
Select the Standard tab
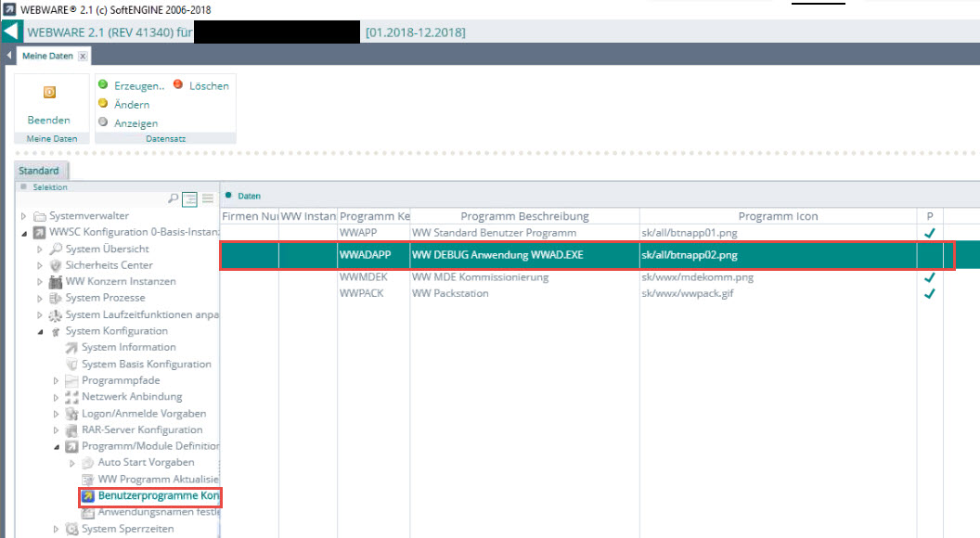[x=39, y=171]
